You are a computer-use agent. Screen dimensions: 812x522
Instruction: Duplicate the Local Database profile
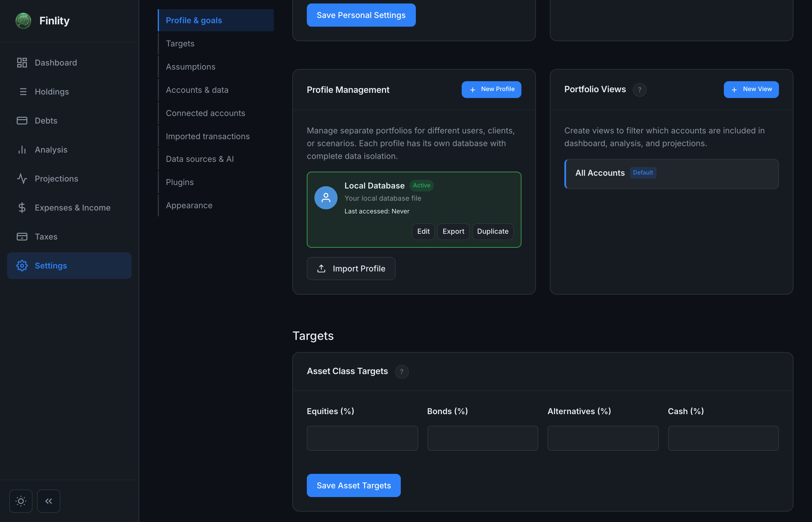pyautogui.click(x=492, y=231)
